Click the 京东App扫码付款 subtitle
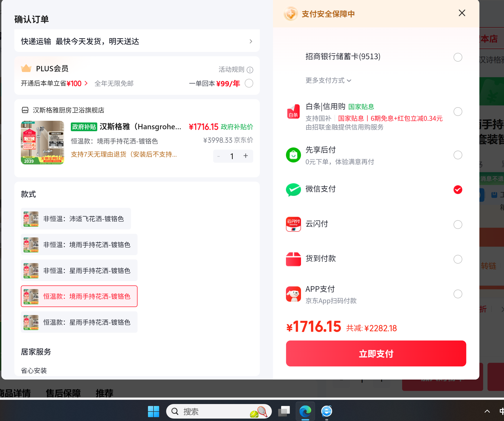 pyautogui.click(x=331, y=301)
